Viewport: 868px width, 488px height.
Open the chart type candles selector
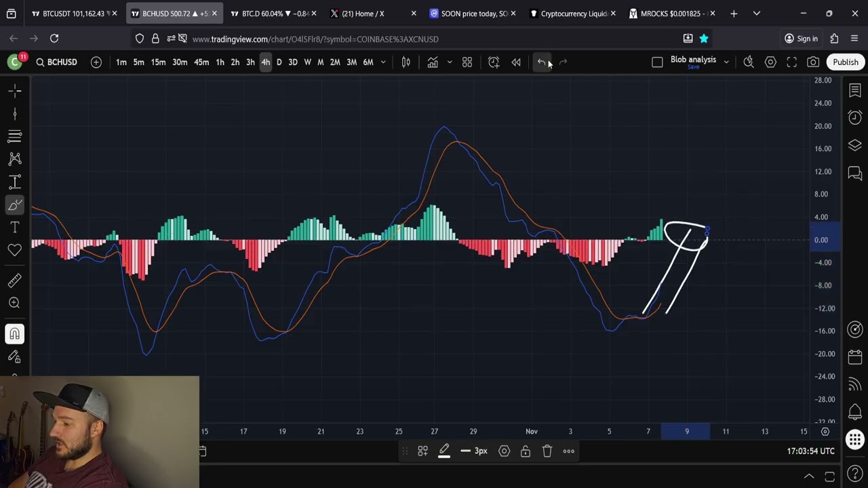[x=406, y=62]
